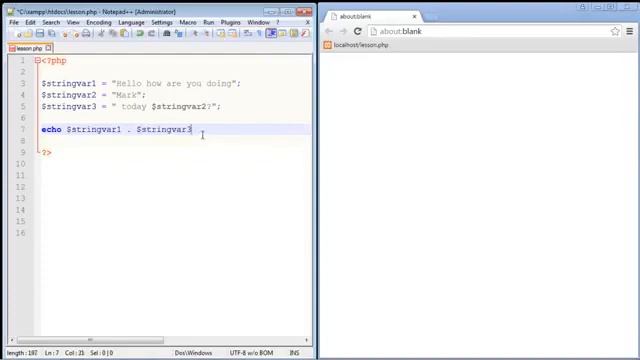Click the Redo toolbar icon
This screenshot has height=360, width=640.
[x=151, y=34]
